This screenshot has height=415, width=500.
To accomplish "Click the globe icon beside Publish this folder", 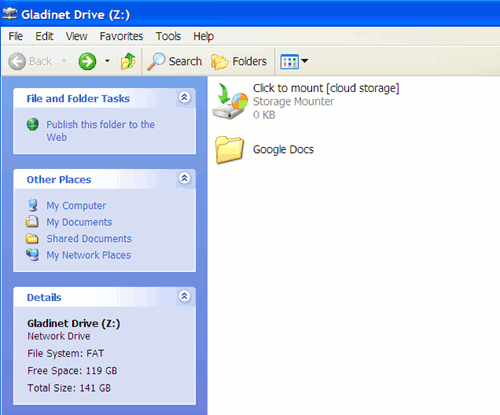I will tap(33, 124).
